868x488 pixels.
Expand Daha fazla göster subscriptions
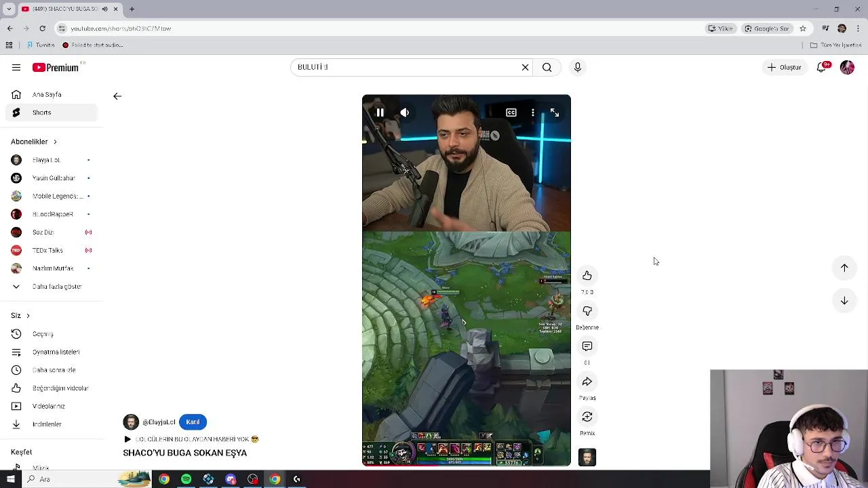(52, 287)
